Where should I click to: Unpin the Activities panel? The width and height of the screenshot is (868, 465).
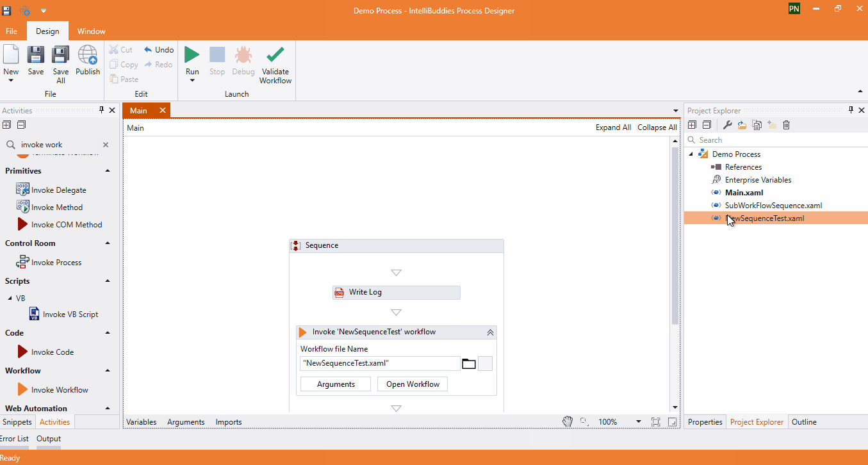pyautogui.click(x=101, y=110)
